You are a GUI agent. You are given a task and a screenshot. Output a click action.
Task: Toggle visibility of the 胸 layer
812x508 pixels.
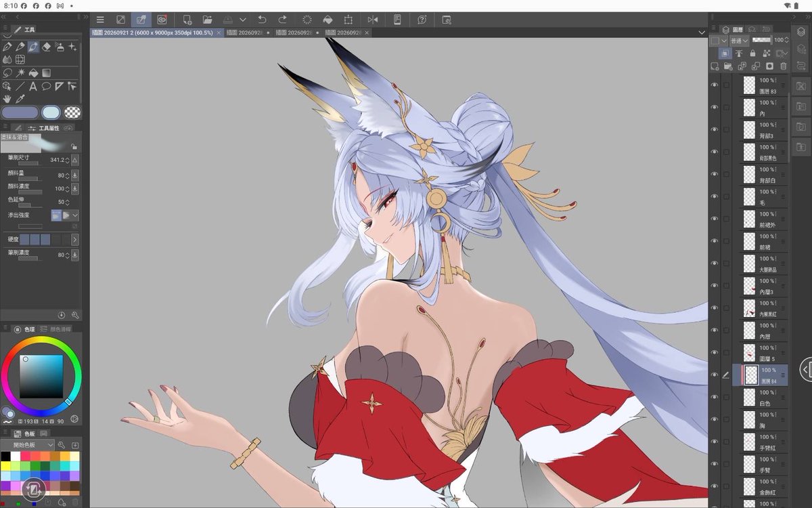[x=714, y=419]
